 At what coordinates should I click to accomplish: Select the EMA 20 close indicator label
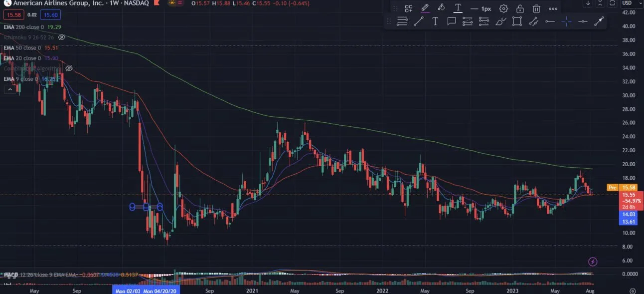click(x=21, y=58)
